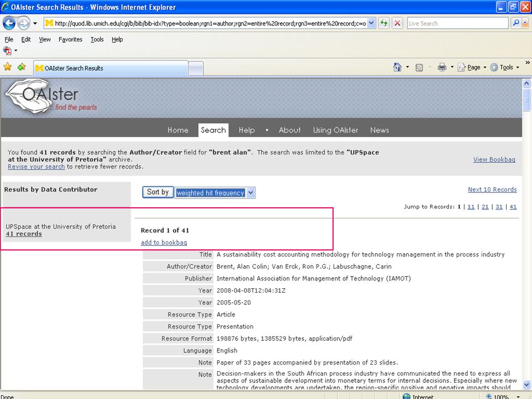The height and width of the screenshot is (399, 532).
Task: Open the View Bookbag link
Action: point(494,160)
